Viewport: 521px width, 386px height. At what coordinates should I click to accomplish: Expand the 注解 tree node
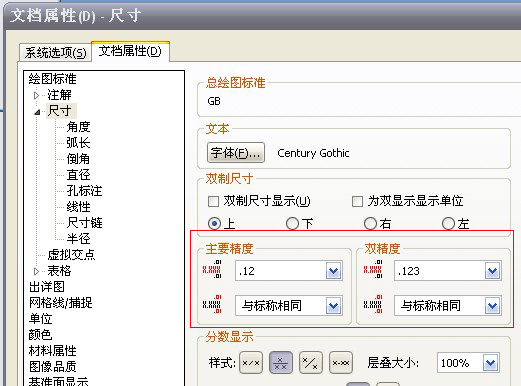[36, 96]
